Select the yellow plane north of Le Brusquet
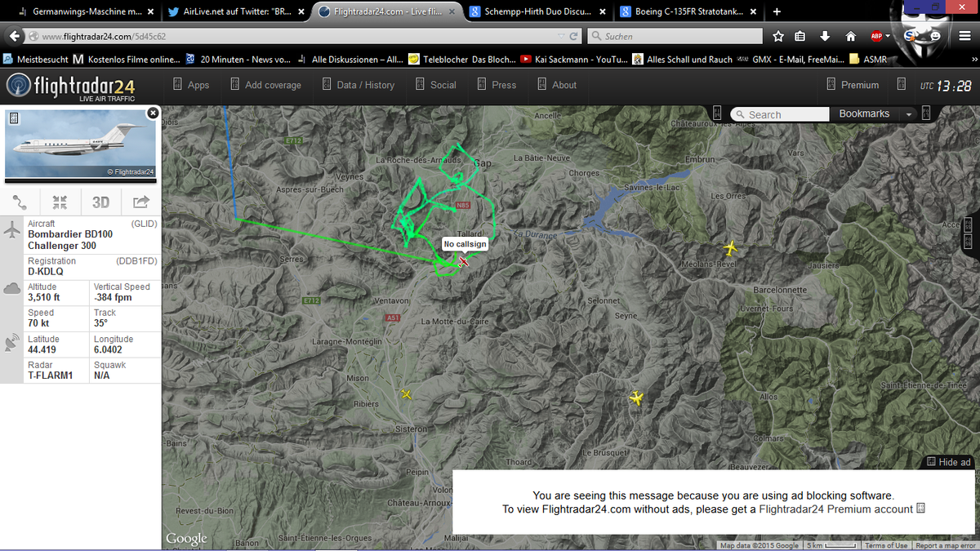Screen dimensions: 980x551 636,398
